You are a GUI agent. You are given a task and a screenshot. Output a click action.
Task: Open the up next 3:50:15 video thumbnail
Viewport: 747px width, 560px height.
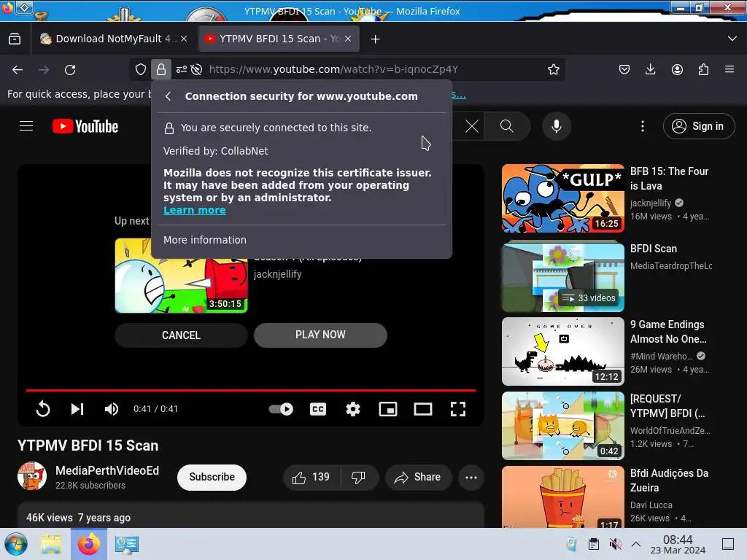pyautogui.click(x=181, y=276)
